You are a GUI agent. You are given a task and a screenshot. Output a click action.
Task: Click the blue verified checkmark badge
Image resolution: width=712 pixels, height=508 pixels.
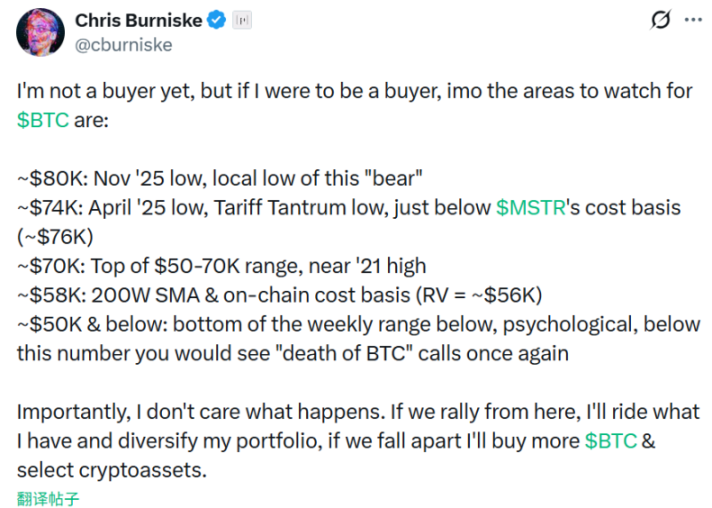coord(217,19)
